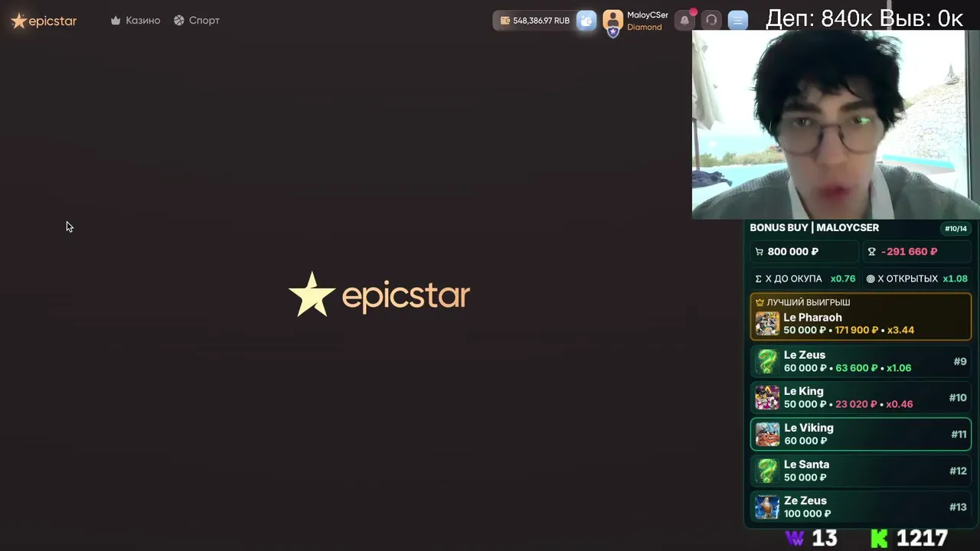This screenshot has width=980, height=551.
Task: Click the Ze Zeus game thumbnail
Action: pos(767,507)
